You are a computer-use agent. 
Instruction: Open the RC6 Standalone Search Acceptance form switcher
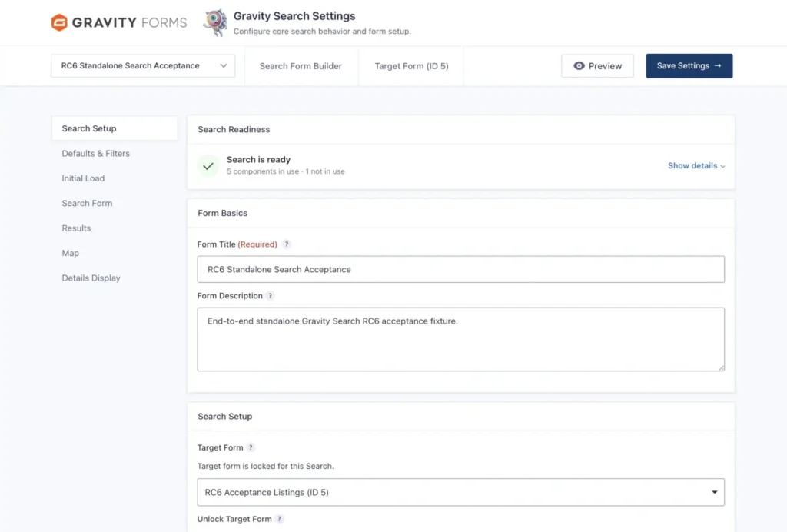(143, 66)
